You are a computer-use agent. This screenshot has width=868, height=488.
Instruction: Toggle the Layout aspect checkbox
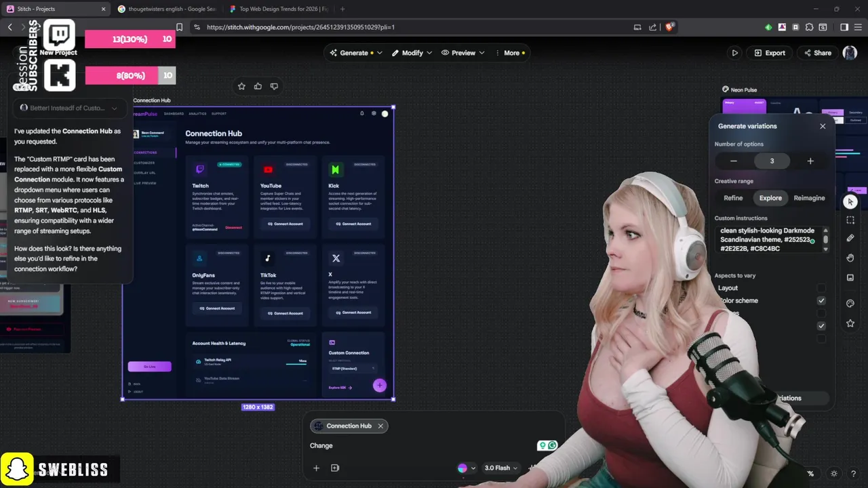[x=821, y=288]
